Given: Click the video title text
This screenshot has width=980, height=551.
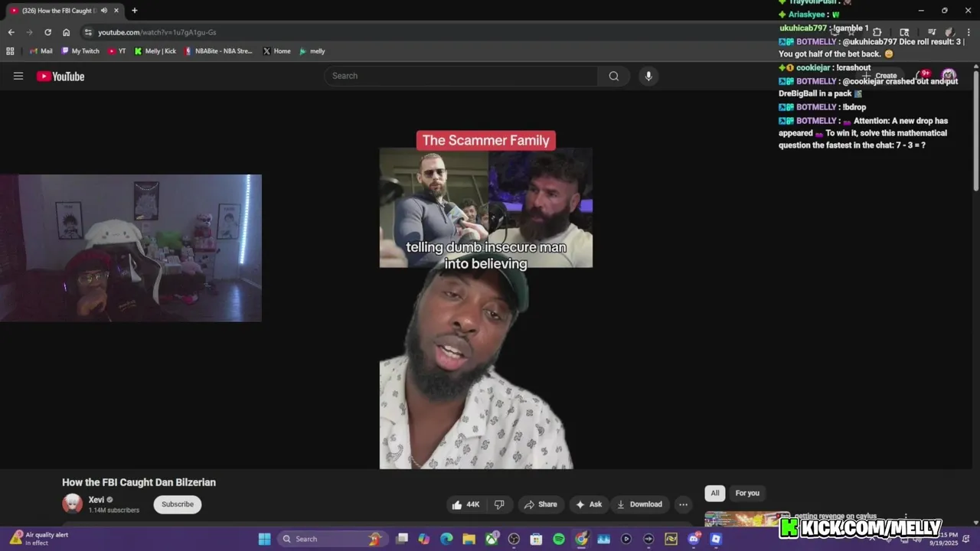Looking at the screenshot, I should pyautogui.click(x=139, y=482).
